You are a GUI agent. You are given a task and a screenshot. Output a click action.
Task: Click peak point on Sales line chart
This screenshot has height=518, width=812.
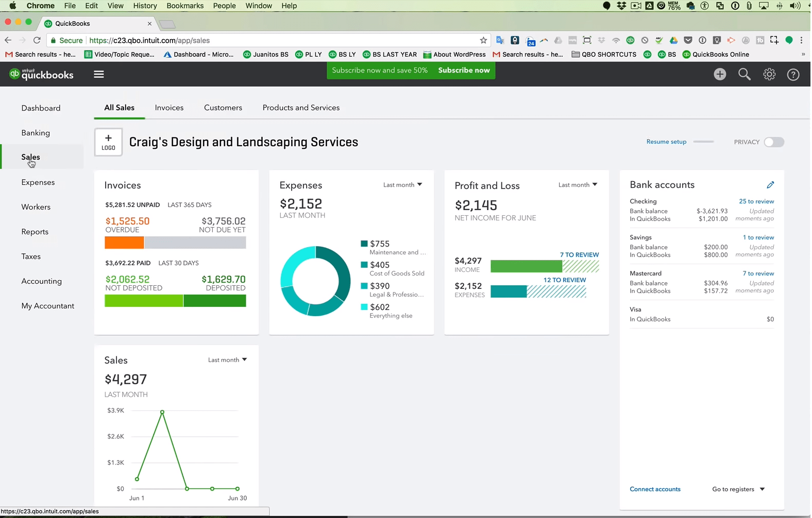(162, 412)
